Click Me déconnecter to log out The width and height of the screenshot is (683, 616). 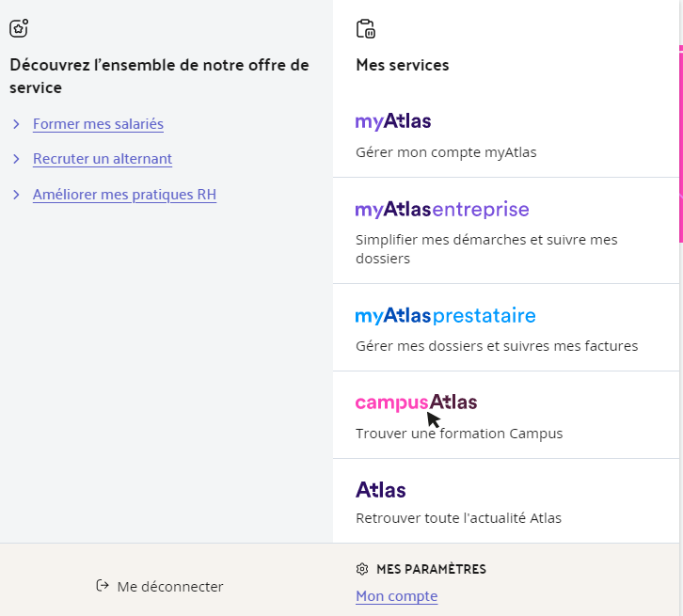(x=170, y=587)
